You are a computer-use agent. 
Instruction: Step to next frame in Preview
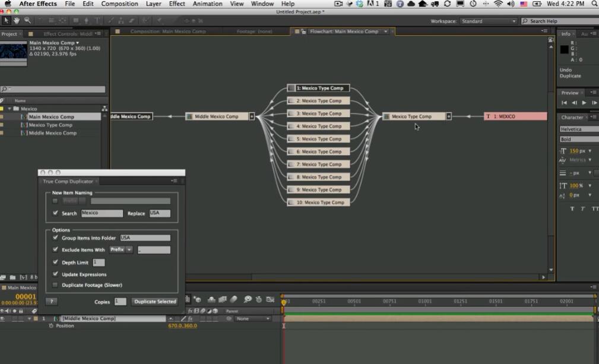pos(594,103)
